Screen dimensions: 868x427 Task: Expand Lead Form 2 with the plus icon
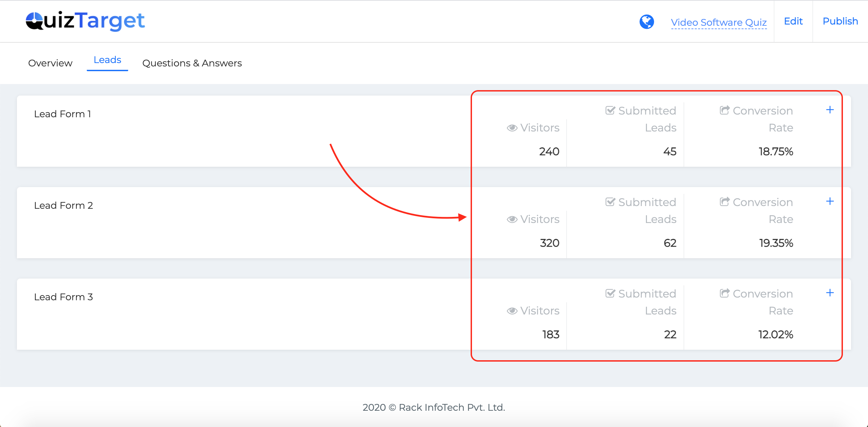coord(830,201)
